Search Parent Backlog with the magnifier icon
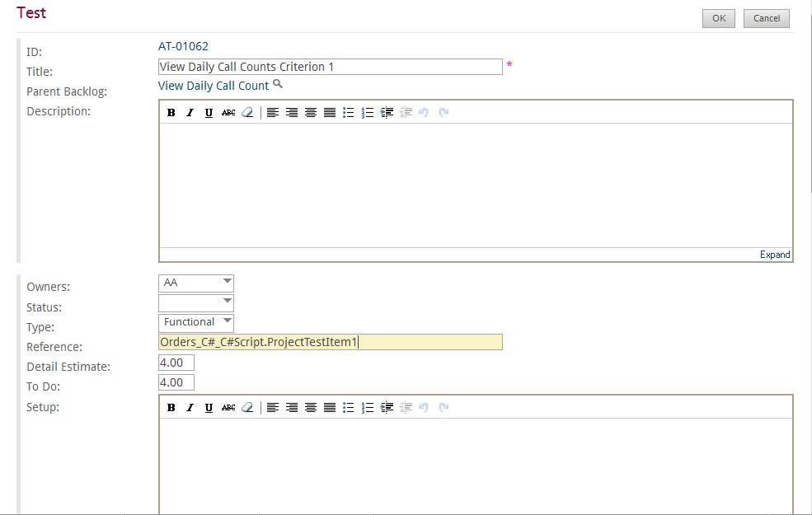 point(278,84)
